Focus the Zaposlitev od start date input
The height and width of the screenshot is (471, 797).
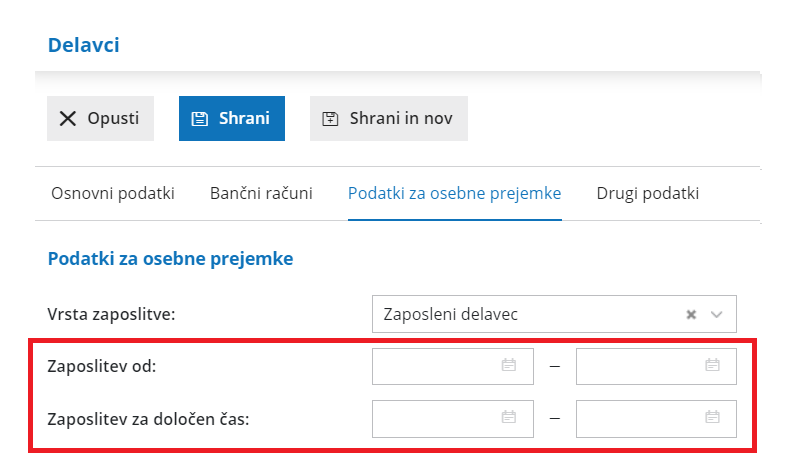click(x=435, y=366)
